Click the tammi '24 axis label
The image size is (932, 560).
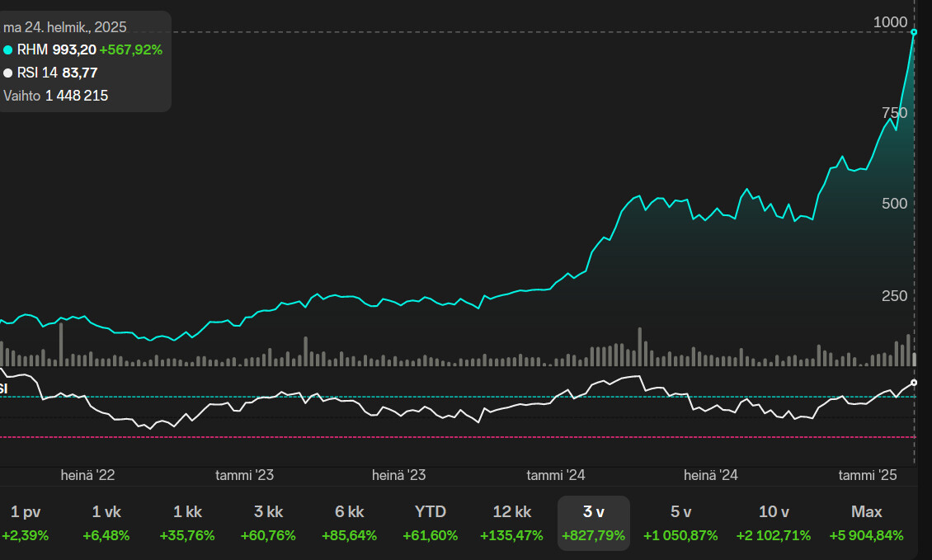point(556,475)
